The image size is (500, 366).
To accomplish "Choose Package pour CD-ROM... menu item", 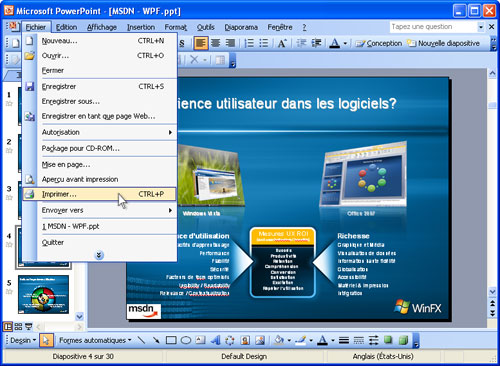I will pyautogui.click(x=99, y=148).
